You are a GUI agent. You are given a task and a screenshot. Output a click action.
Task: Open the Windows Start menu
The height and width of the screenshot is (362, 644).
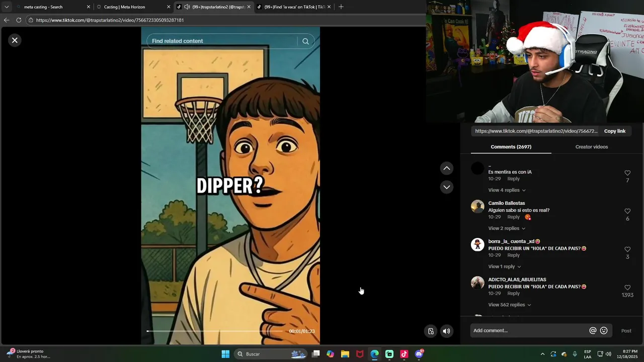click(x=225, y=354)
